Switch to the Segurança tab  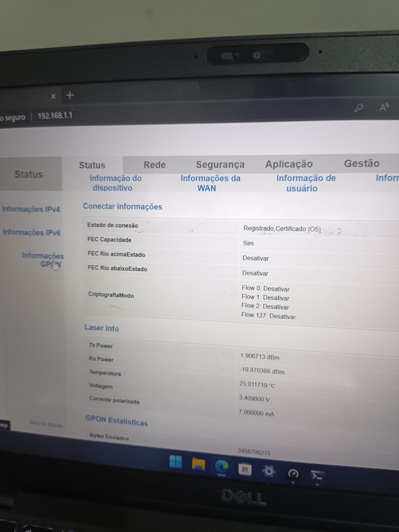coord(220,165)
